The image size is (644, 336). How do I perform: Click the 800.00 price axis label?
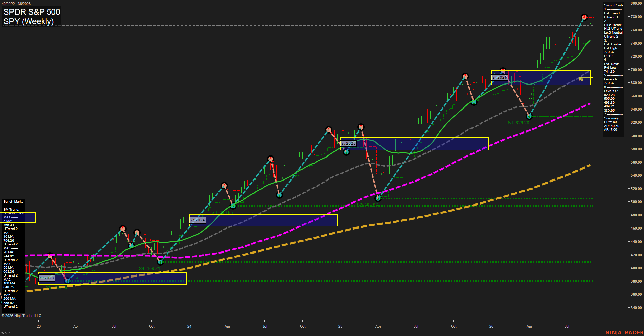tap(636, 3)
